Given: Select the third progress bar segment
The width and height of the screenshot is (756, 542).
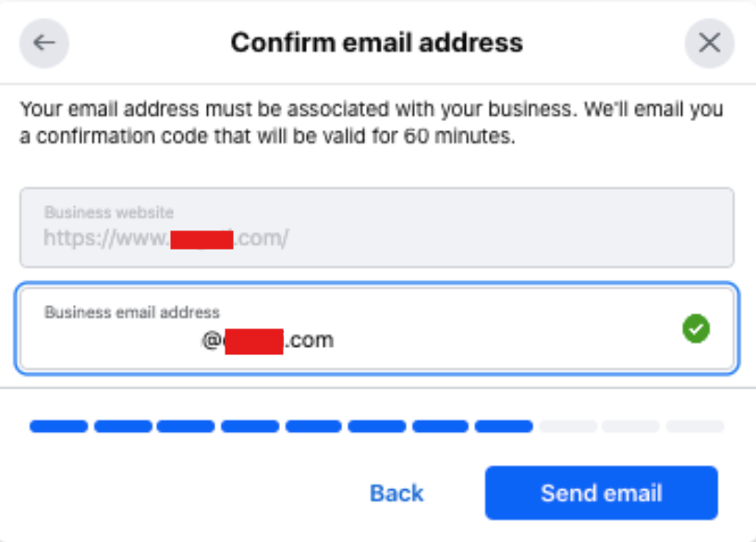Looking at the screenshot, I should click(186, 426).
